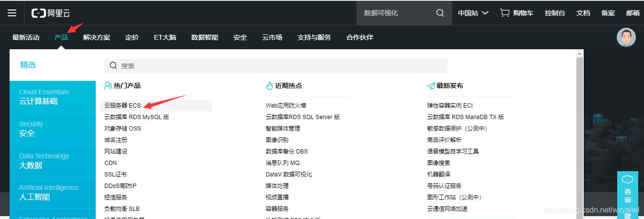Open 云数据库 RDS MySQL 版
Viewport: 644px width, 219px height.
pos(137,117)
